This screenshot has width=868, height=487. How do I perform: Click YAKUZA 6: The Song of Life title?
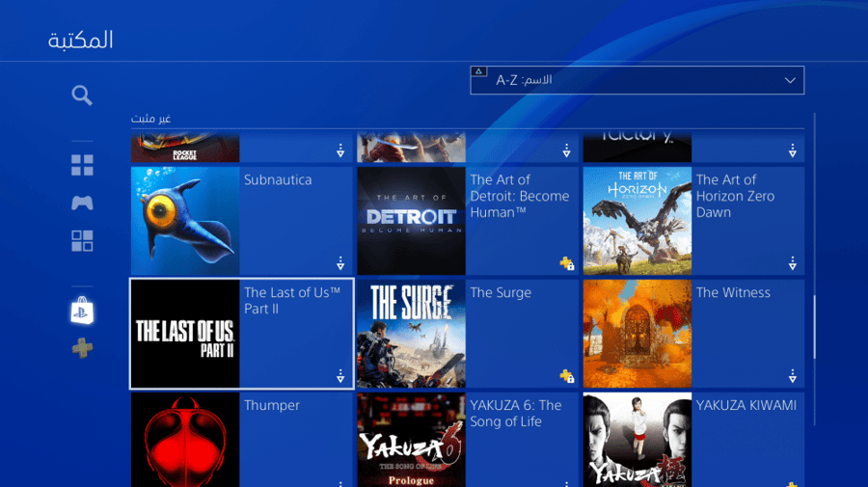[x=516, y=414]
